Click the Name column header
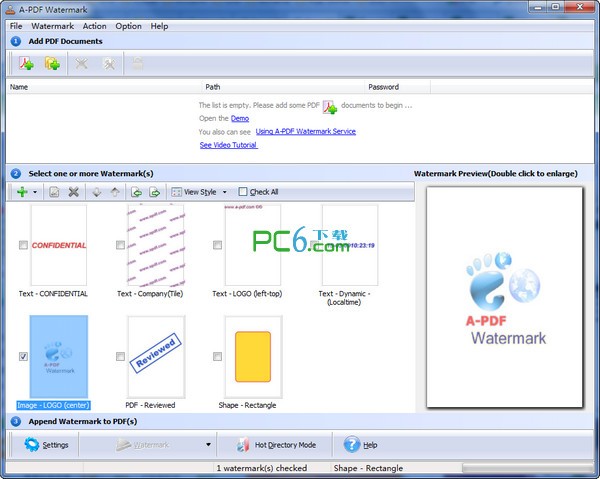Viewport: 600px width, 479px height. (104, 87)
